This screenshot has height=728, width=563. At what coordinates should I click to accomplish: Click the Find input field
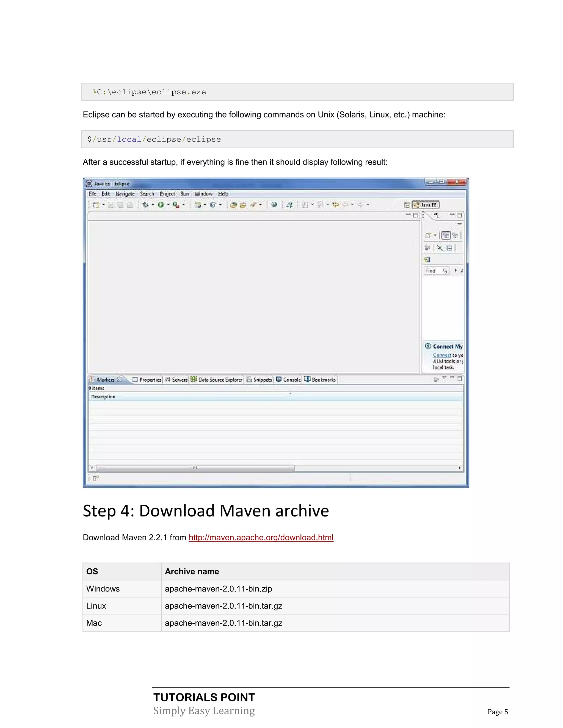pyautogui.click(x=433, y=271)
